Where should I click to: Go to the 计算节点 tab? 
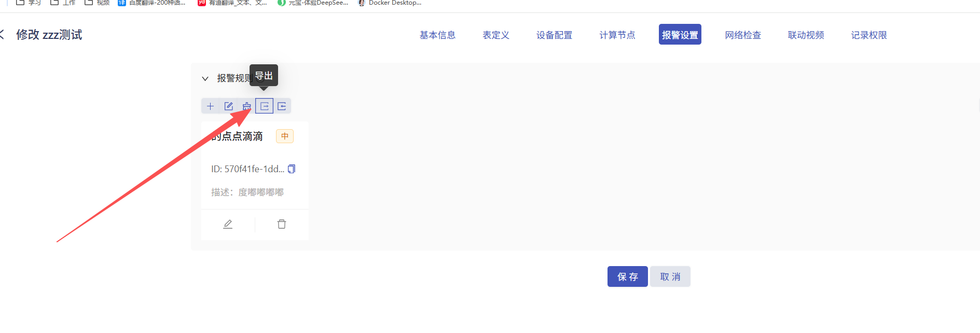click(617, 35)
